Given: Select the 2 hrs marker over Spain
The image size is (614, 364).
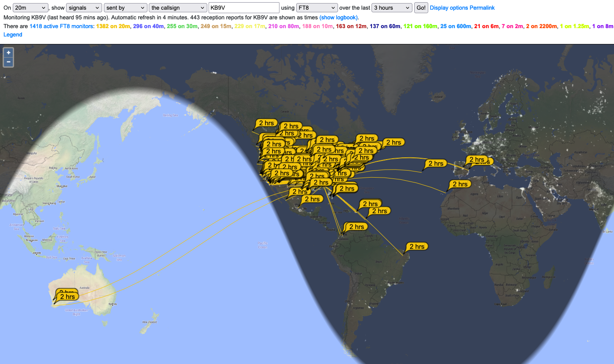Looking at the screenshot, I should click(x=476, y=160).
